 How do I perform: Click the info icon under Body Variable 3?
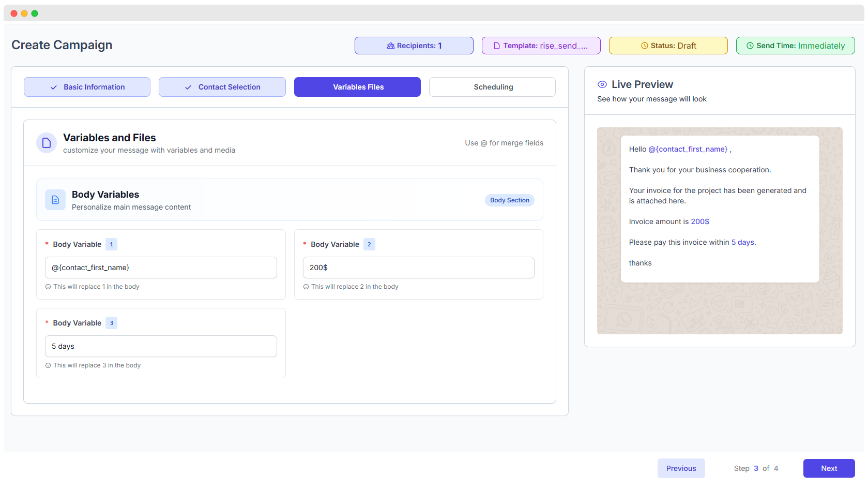(x=48, y=365)
